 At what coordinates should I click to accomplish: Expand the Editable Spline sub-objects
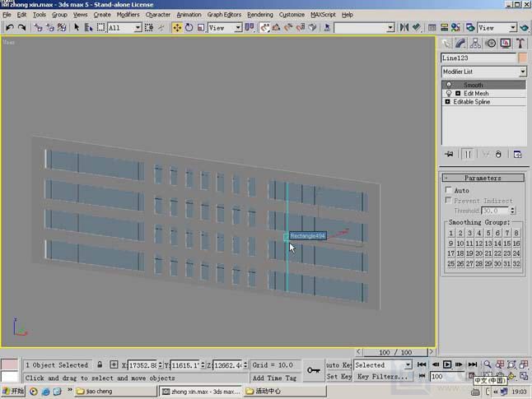447,102
